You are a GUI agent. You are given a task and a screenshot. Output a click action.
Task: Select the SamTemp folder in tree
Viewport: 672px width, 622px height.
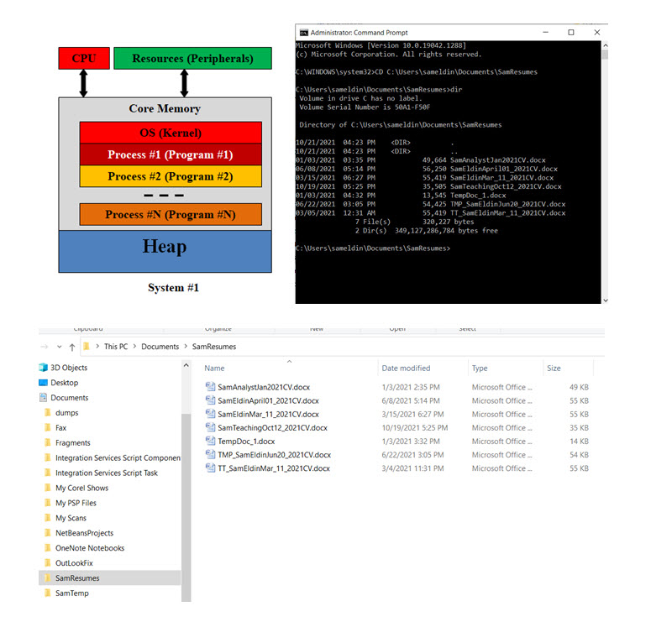tap(71, 593)
